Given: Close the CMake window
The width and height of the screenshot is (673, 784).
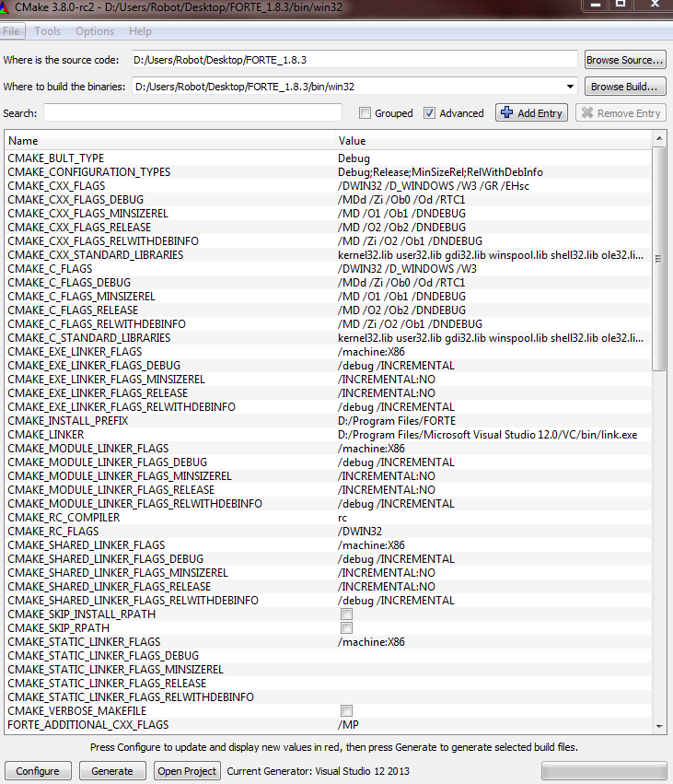Looking at the screenshot, I should pyautogui.click(x=654, y=5).
